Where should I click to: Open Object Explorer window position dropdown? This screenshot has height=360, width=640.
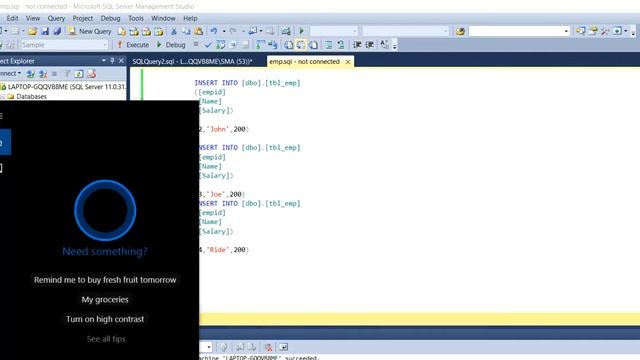[x=103, y=60]
